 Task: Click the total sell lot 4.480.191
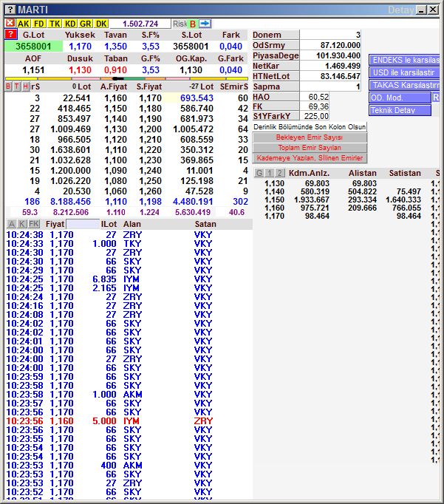(193, 202)
